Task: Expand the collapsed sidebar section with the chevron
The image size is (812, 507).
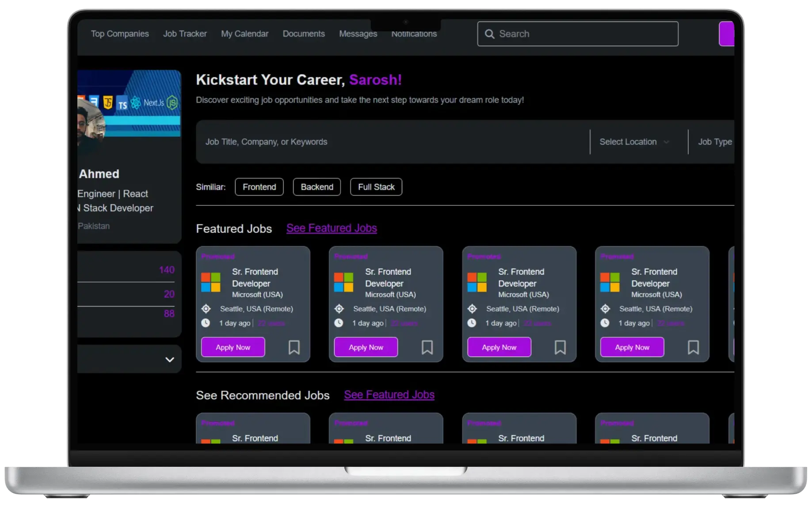Action: [169, 359]
